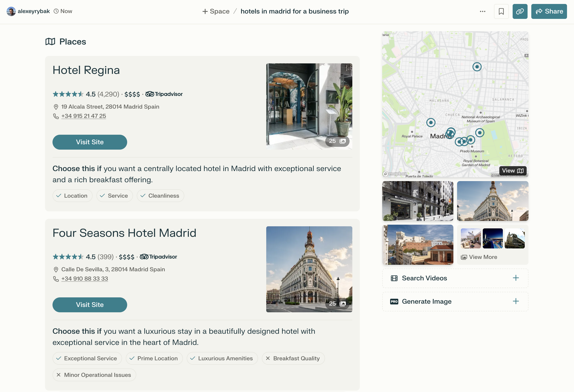574x392 pixels.
Task: Expand Search Videos with plus icon
Action: (x=516, y=278)
